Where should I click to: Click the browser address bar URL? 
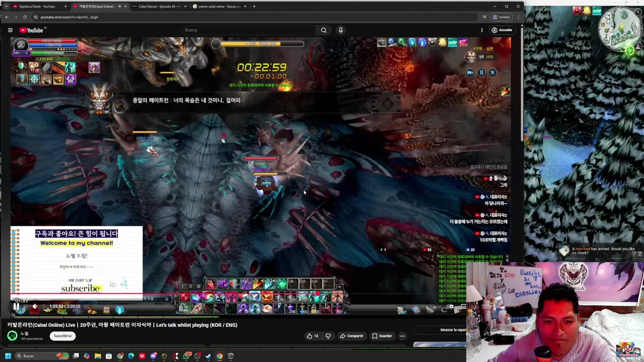(x=69, y=17)
